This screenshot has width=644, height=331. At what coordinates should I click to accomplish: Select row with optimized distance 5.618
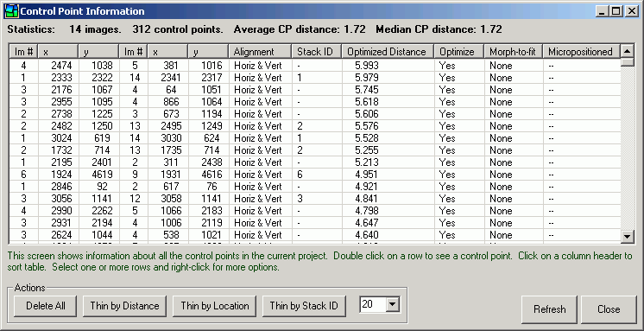(x=315, y=102)
